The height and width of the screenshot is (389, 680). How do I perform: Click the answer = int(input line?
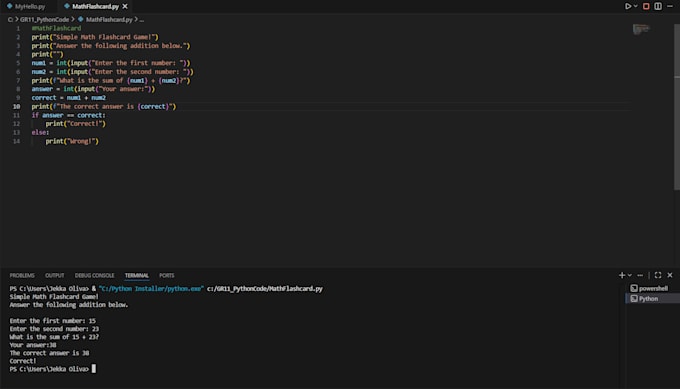[93, 89]
